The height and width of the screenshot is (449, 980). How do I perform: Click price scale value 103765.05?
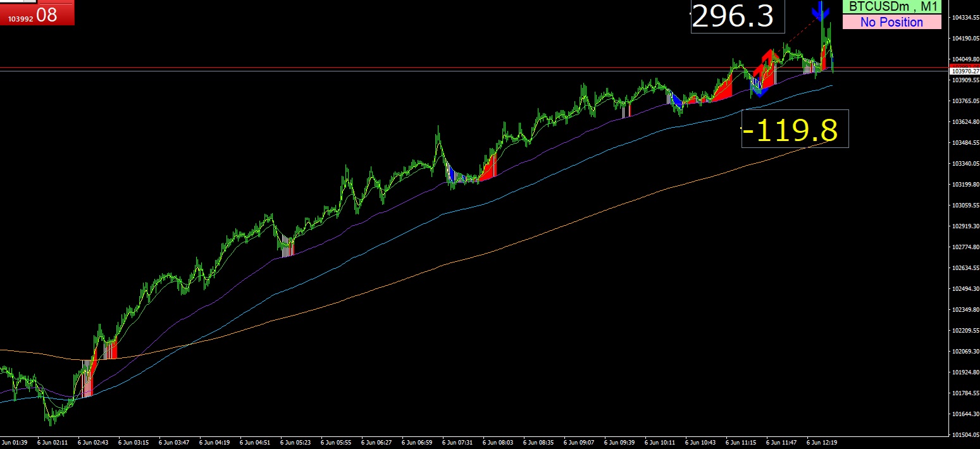tap(965, 101)
